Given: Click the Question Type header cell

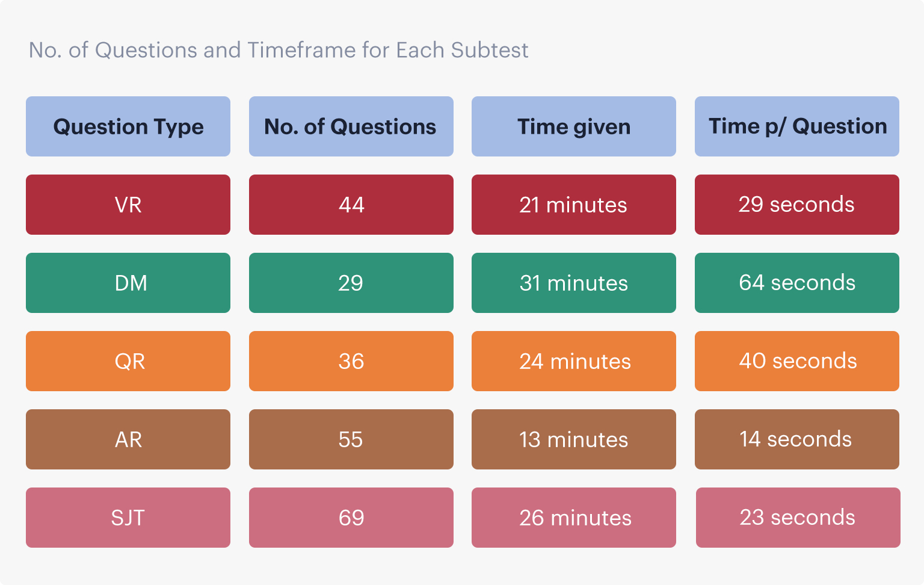Looking at the screenshot, I should [128, 126].
